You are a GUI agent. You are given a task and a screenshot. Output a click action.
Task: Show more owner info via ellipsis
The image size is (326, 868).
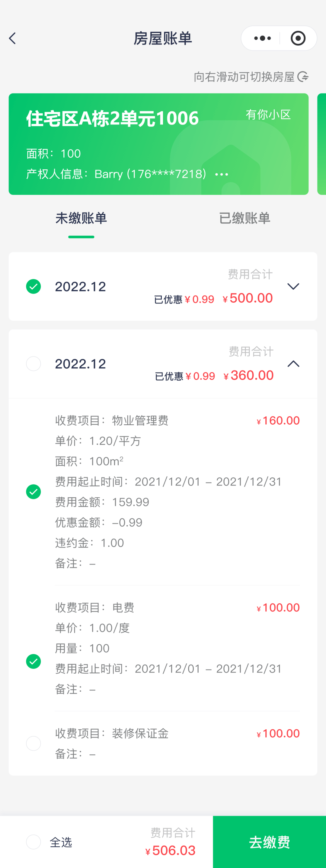[x=221, y=174]
